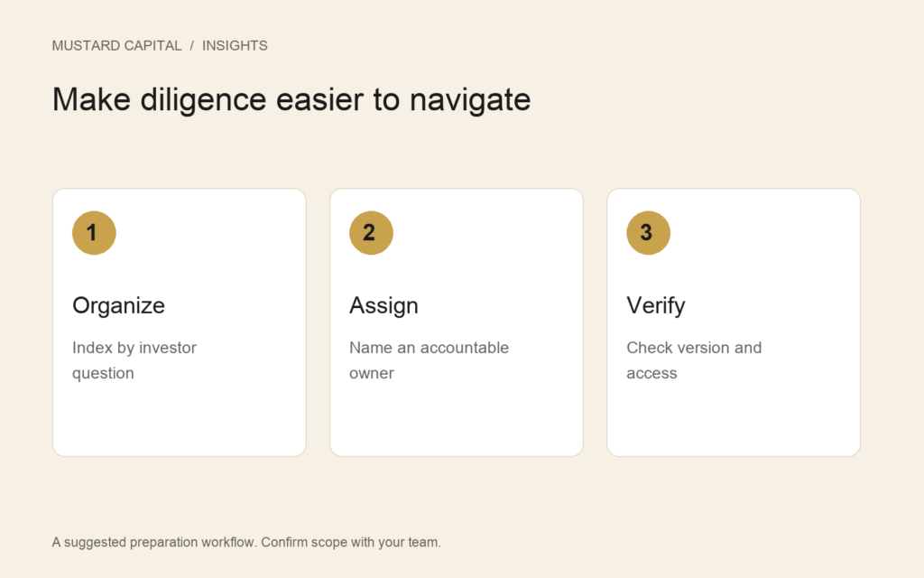Click the gold step 1 badge
924x578 pixels.
pyautogui.click(x=94, y=233)
